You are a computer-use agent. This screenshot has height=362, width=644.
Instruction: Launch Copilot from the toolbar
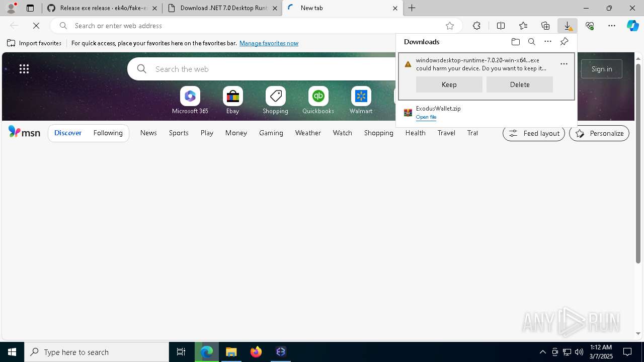pyautogui.click(x=633, y=26)
